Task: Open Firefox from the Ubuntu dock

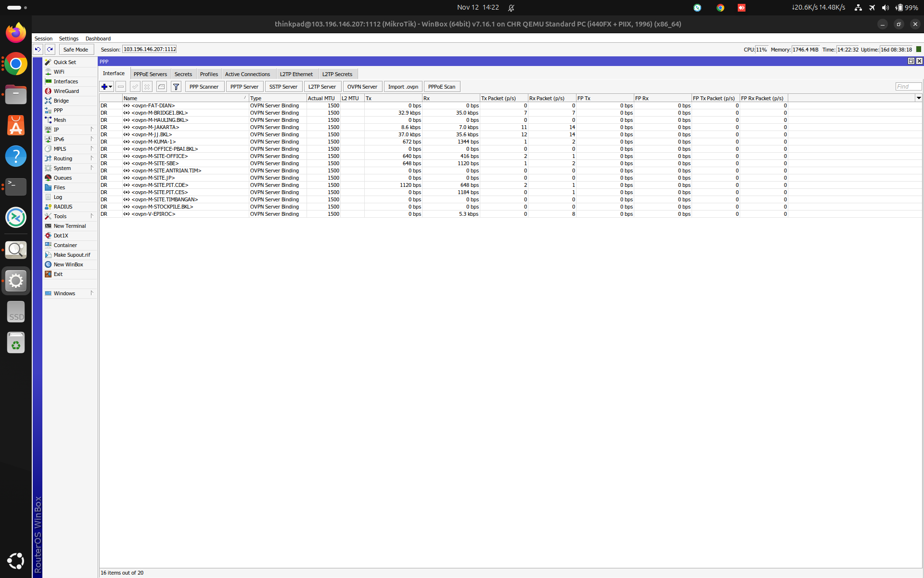Action: (x=16, y=33)
